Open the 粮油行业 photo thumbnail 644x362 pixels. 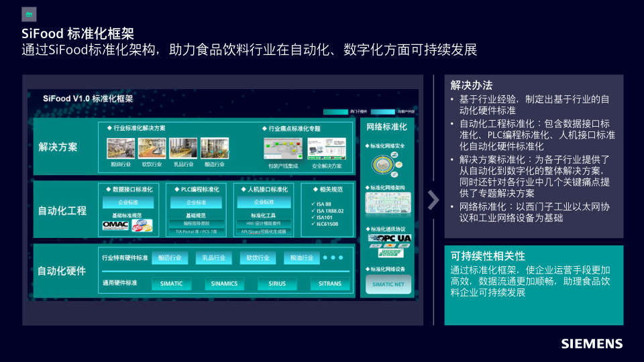[121, 148]
